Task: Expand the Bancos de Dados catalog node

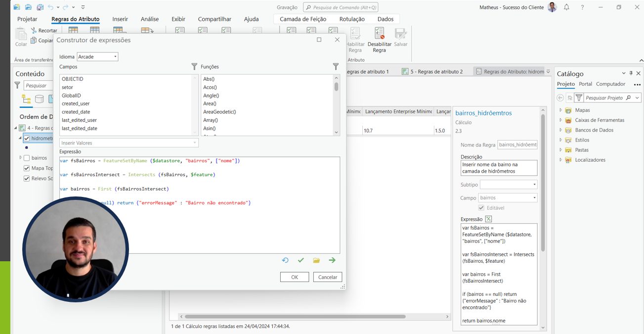Action: pos(561,130)
